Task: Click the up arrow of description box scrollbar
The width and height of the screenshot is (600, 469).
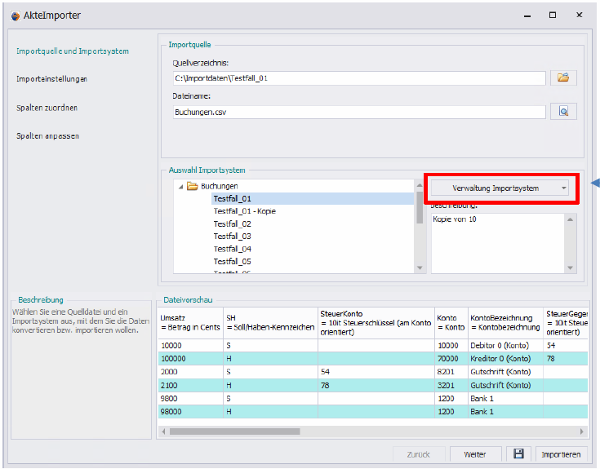Action: pyautogui.click(x=570, y=219)
